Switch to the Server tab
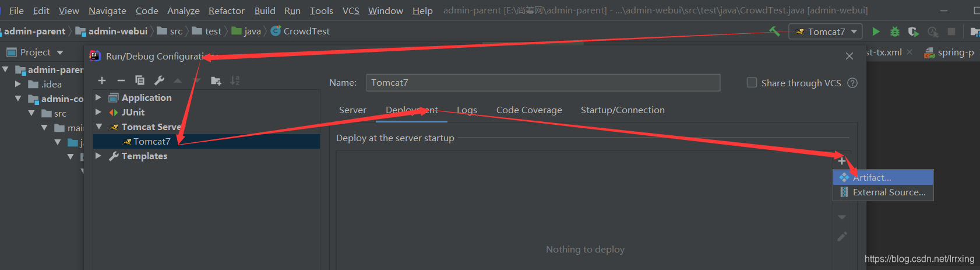 pos(352,110)
